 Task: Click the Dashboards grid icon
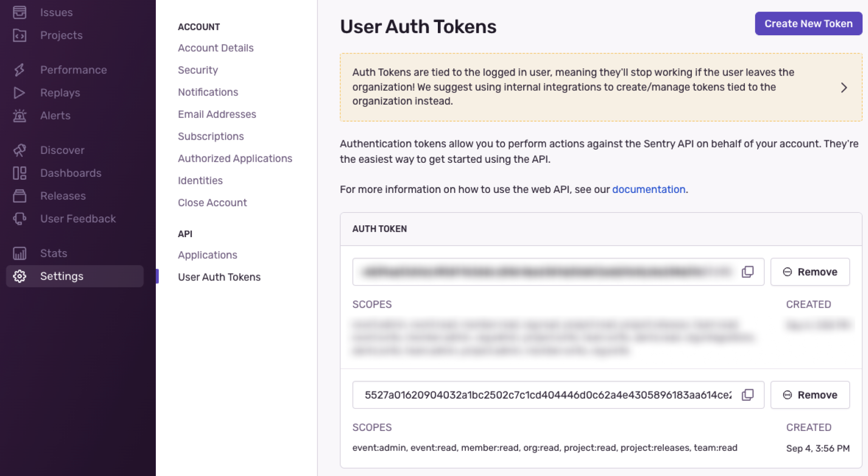click(x=20, y=173)
